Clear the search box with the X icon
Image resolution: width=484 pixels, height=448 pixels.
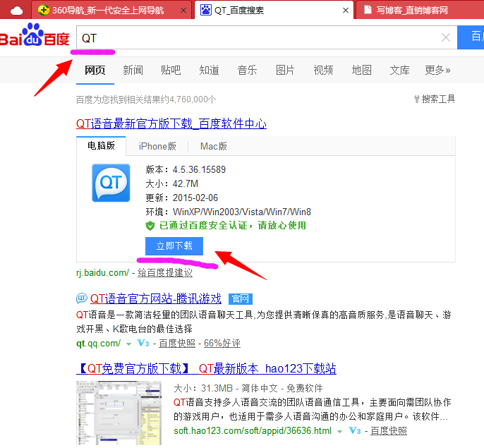tap(445, 38)
